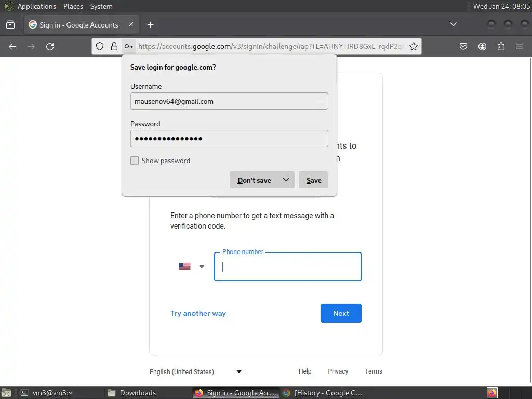Open the Save to Pocket icon

coord(463,46)
